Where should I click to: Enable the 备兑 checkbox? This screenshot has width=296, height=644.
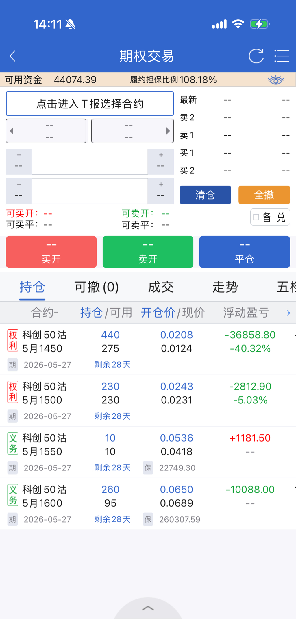(256, 217)
